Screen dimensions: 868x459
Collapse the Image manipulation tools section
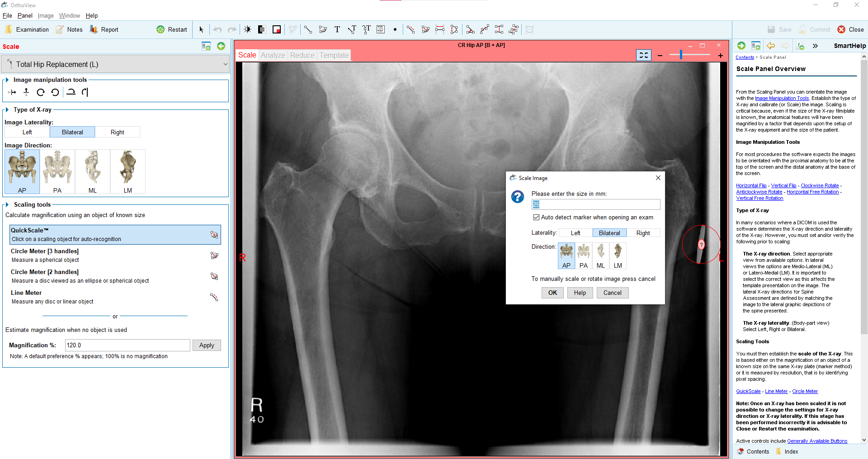[7, 80]
